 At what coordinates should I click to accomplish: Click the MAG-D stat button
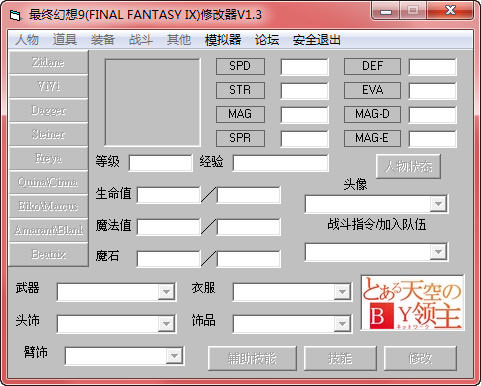[x=372, y=114]
